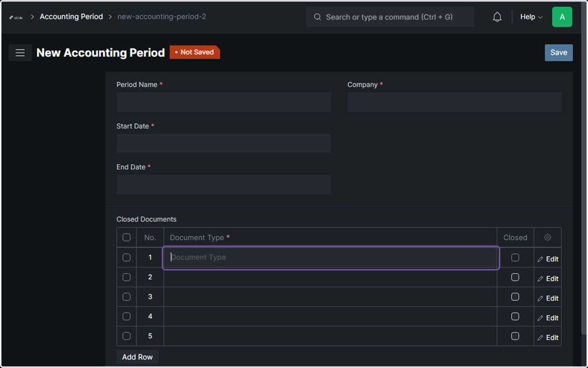This screenshot has height=368, width=588.
Task: Tick the Closed checkbox in row 1
Action: (515, 258)
